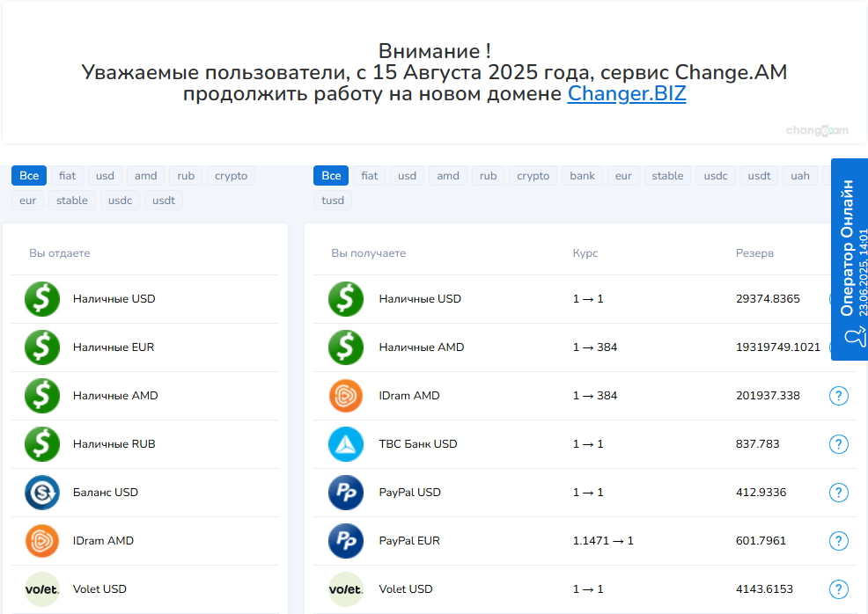Choose 'PayPal EUR' to receive
868x614 pixels.
[585, 541]
